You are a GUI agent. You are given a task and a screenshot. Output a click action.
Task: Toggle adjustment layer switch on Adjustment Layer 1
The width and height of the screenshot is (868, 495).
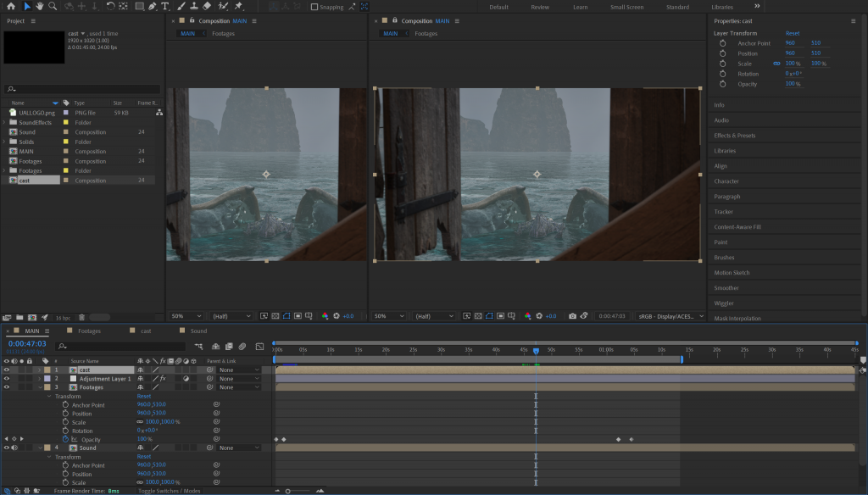(x=186, y=379)
